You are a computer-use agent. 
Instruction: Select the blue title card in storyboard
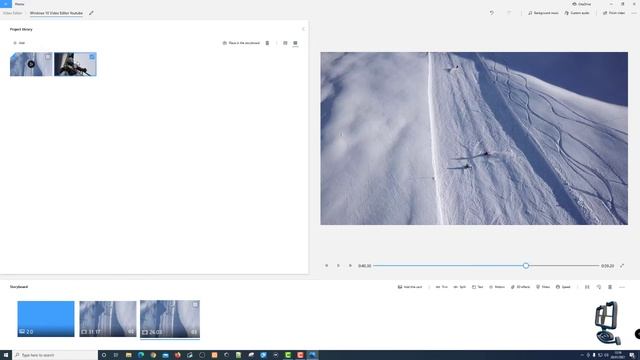tap(46, 319)
